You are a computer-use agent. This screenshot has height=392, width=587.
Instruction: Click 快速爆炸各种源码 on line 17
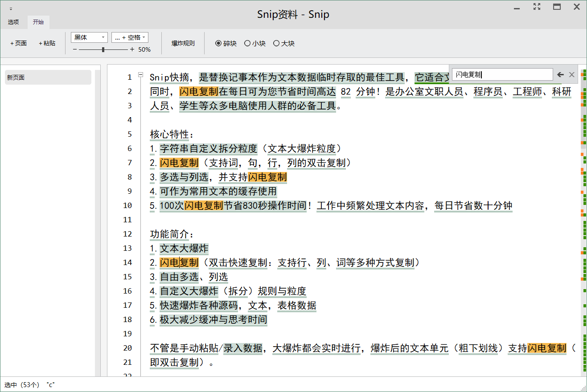[199, 305]
